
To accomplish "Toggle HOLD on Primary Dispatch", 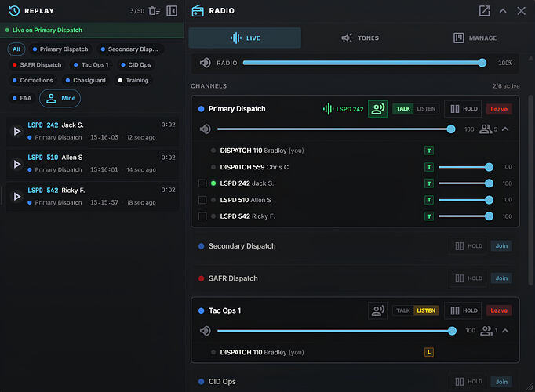I will point(463,109).
